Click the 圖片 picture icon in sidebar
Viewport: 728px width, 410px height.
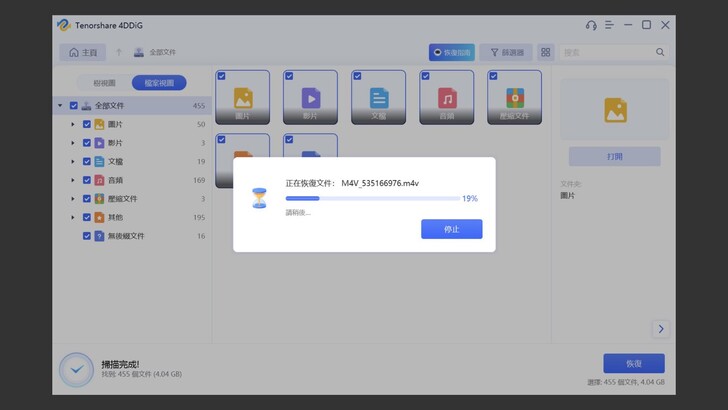point(99,124)
